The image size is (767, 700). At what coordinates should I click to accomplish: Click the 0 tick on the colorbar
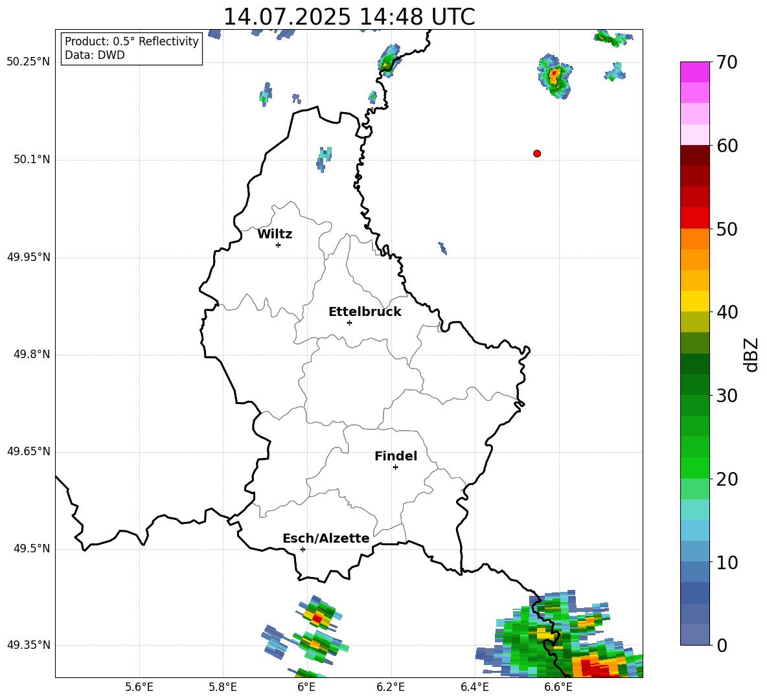722,645
